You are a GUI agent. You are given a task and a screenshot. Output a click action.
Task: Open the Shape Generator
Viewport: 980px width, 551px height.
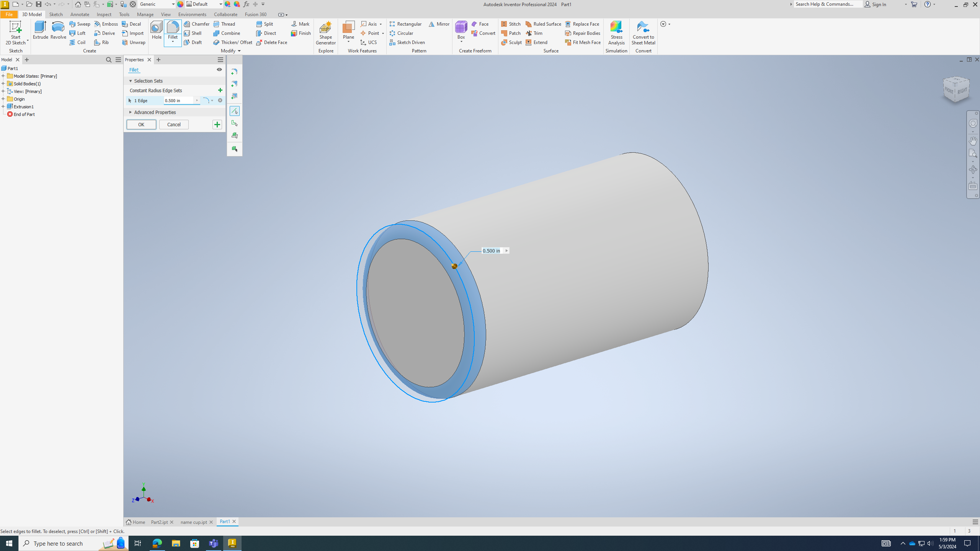326,33
